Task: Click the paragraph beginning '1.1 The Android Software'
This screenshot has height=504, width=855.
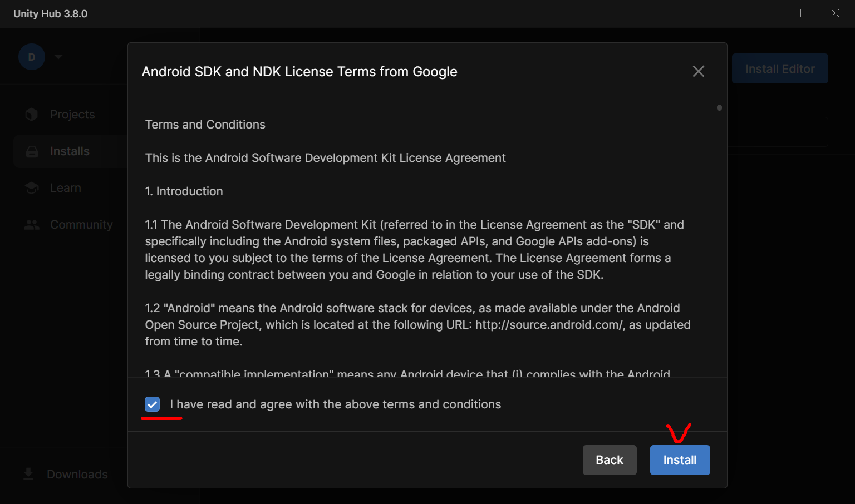Action: (x=415, y=250)
